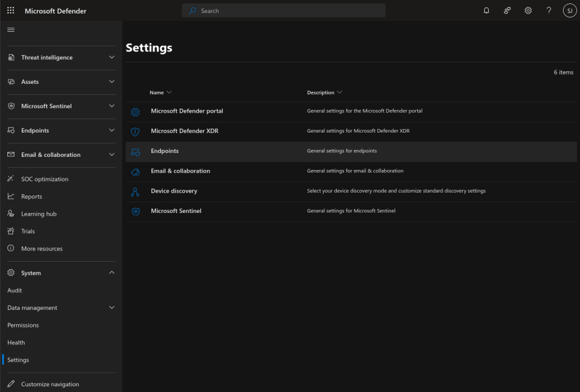Click the Microsoft Defender XDR shield icon
580x392 pixels.
(x=135, y=131)
